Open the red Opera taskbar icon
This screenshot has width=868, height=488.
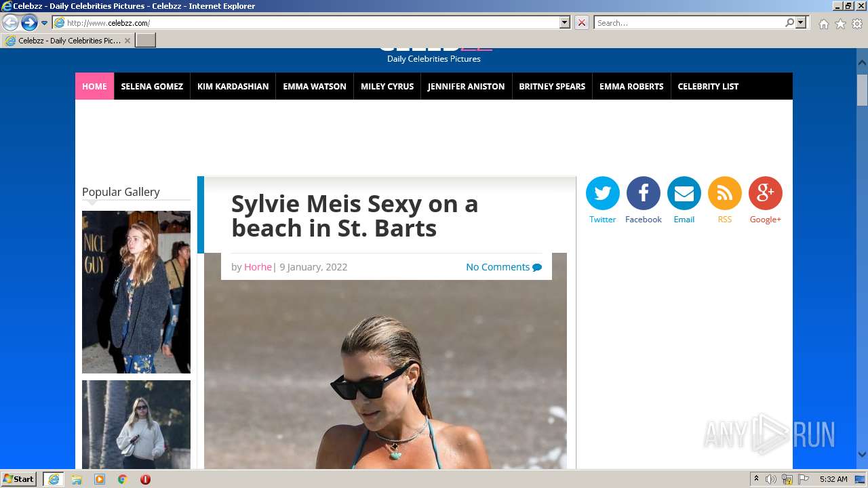pyautogui.click(x=145, y=479)
